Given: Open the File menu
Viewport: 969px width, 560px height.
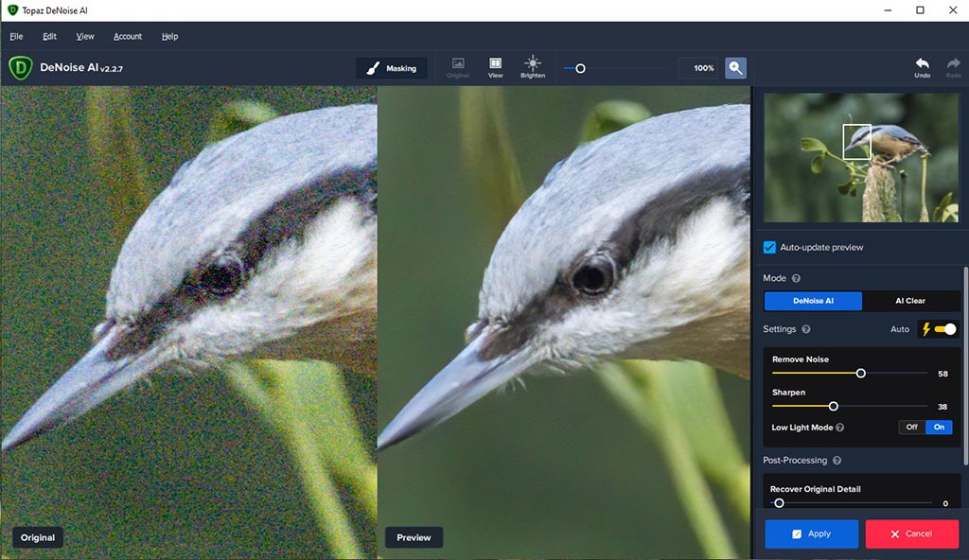Looking at the screenshot, I should pos(17,37).
